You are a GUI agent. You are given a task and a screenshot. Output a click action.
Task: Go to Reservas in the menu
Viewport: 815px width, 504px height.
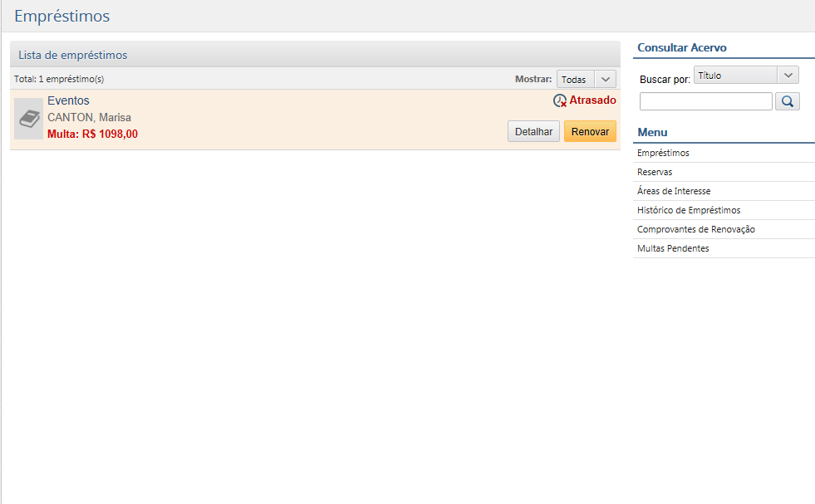(655, 172)
